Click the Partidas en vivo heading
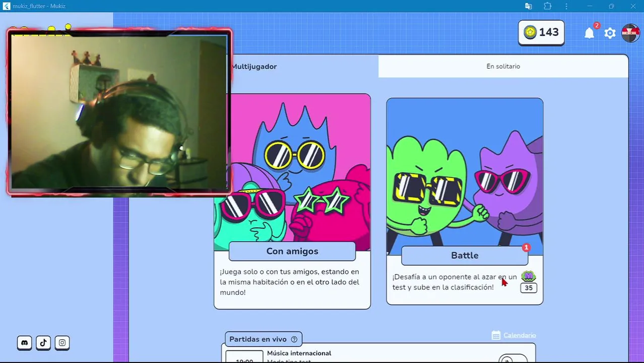The image size is (644, 363). [258, 339]
